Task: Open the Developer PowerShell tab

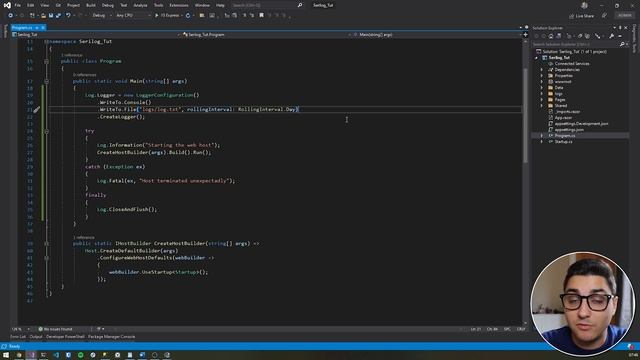Action: click(x=65, y=337)
